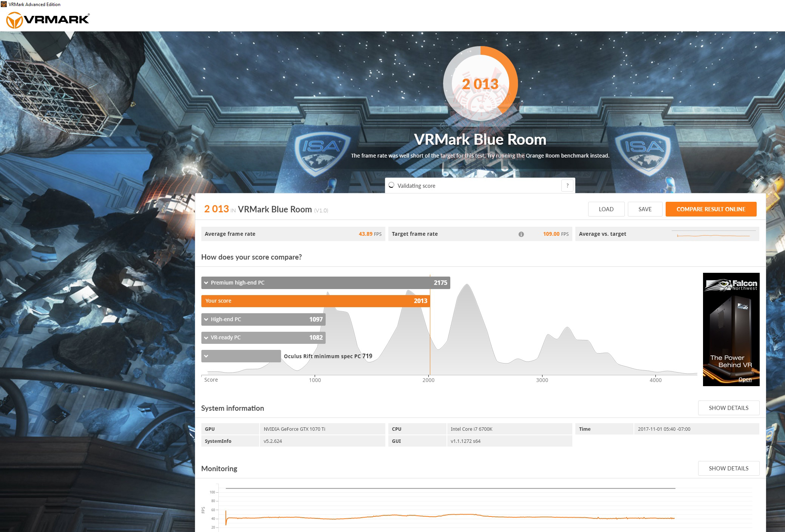Click the Validating score spinner icon

(391, 185)
